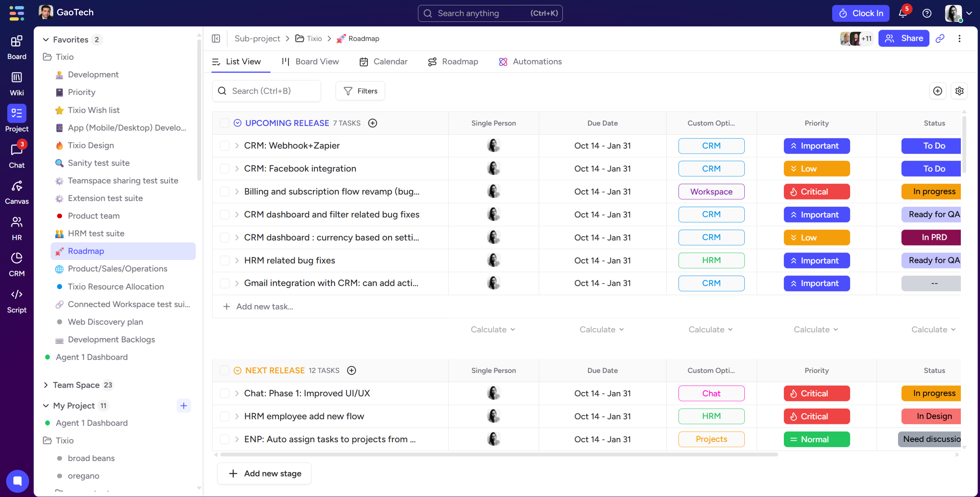Switch to the Board View tab
Image resolution: width=980 pixels, height=497 pixels.
pyautogui.click(x=310, y=62)
